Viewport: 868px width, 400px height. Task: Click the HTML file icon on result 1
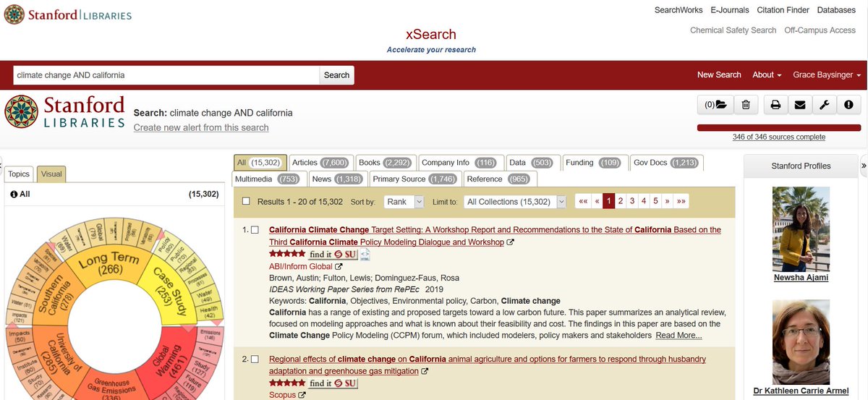(x=365, y=254)
